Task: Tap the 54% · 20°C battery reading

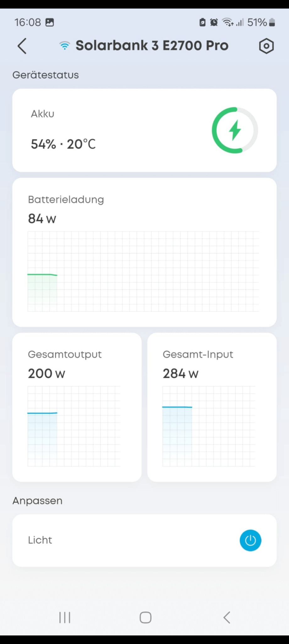Action: (63, 144)
